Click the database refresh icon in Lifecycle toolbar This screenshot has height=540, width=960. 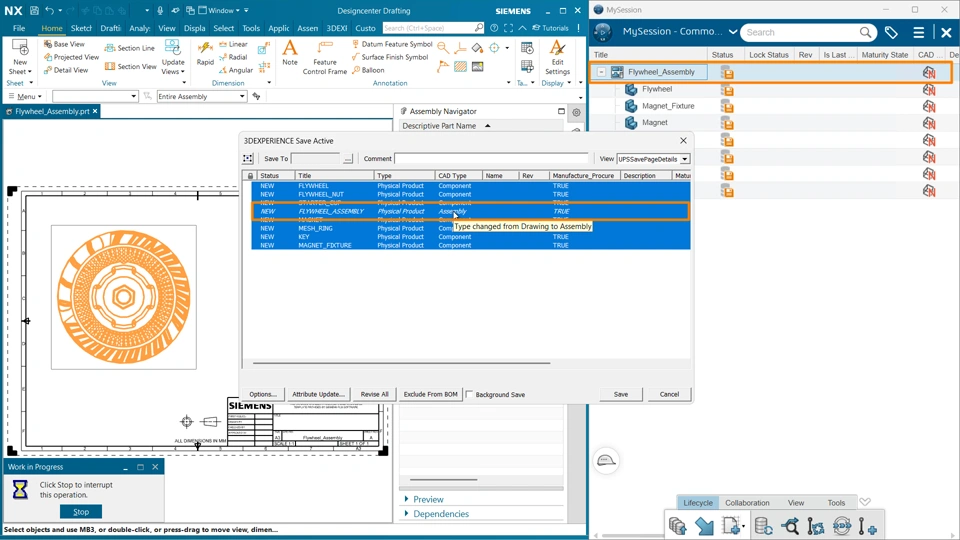click(763, 526)
